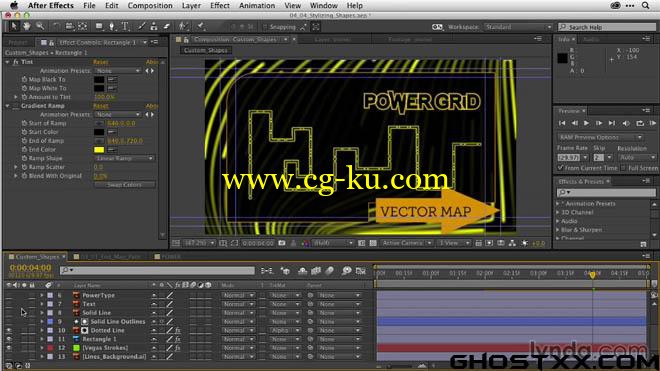Select the Roto Brush tool

183,27
